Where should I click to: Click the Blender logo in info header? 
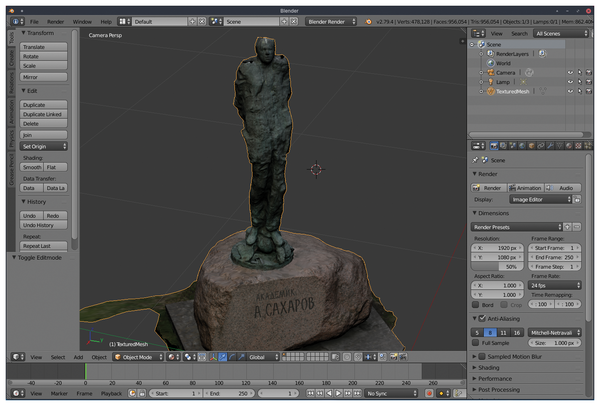[368, 22]
